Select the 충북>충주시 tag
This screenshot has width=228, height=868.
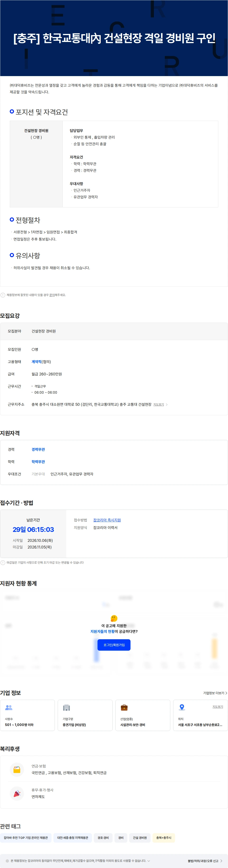(163, 838)
